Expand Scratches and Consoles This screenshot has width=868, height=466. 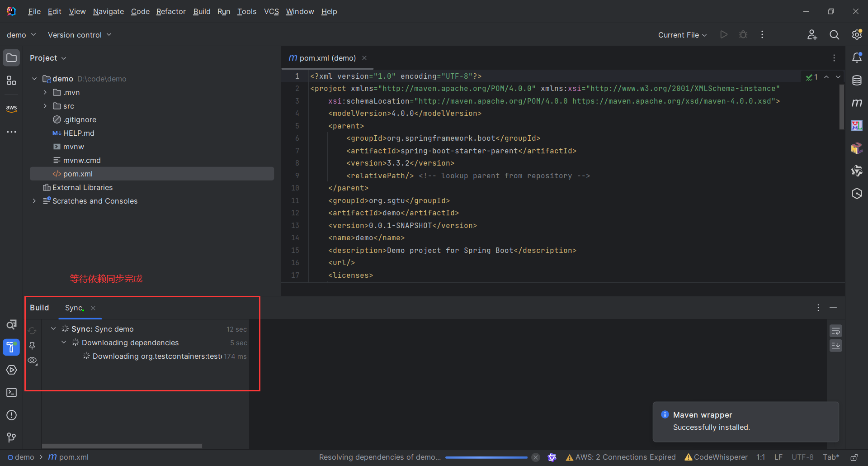[x=34, y=201]
